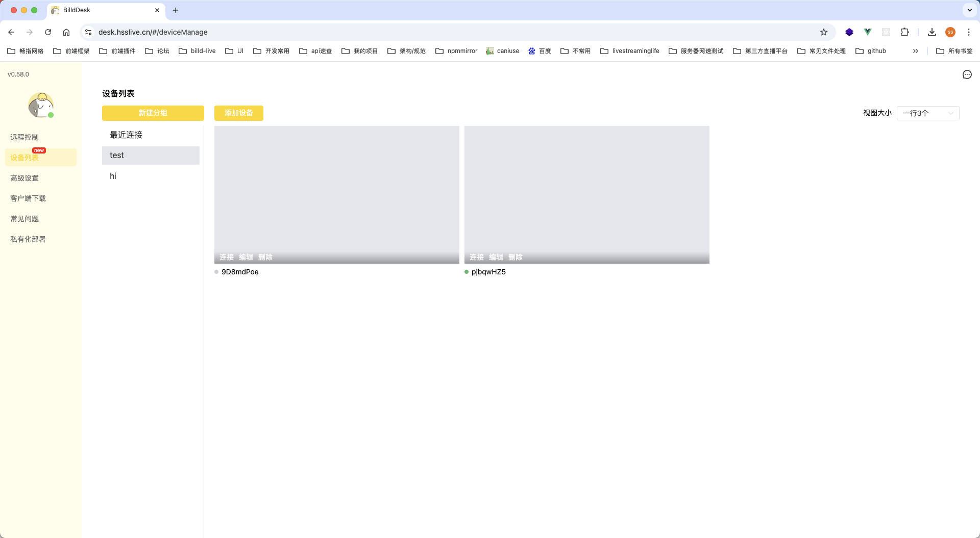
Task: View site information icon in address bar
Action: pos(88,32)
